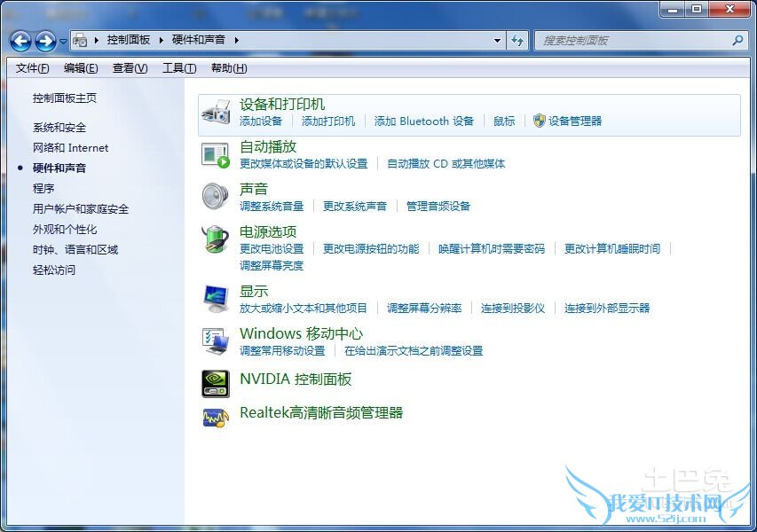Click the Realtek高清晰音频管理器 icon
The width and height of the screenshot is (757, 532).
pyautogui.click(x=216, y=418)
